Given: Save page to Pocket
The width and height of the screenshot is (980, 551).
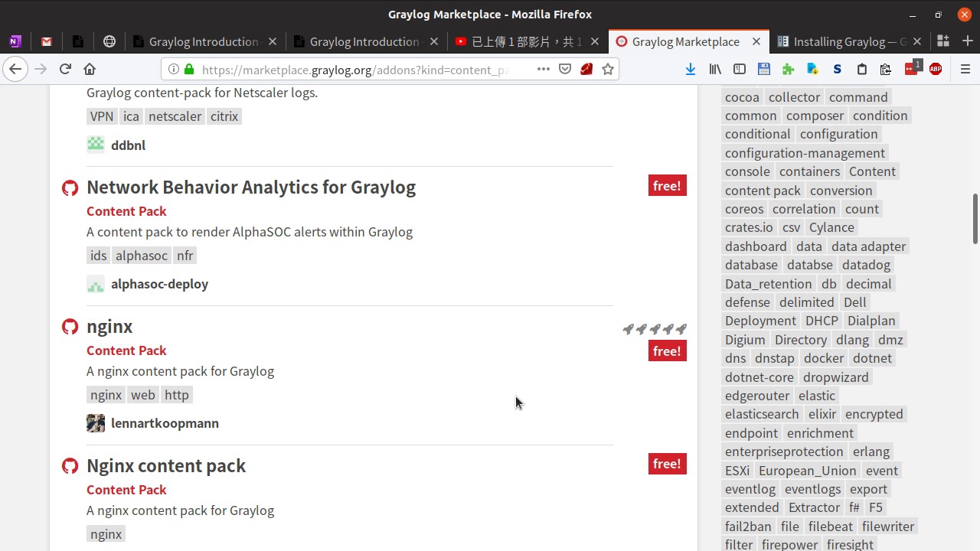Looking at the screenshot, I should [x=565, y=69].
